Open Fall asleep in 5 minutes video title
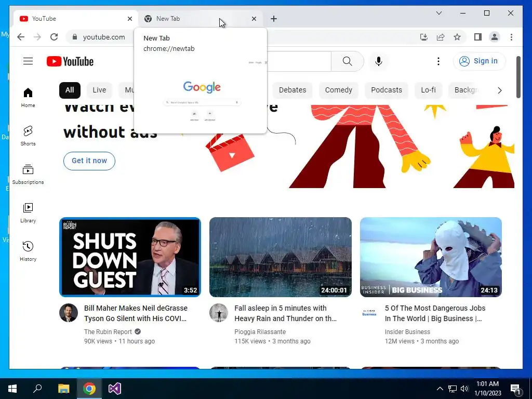The image size is (532, 399). 285,313
